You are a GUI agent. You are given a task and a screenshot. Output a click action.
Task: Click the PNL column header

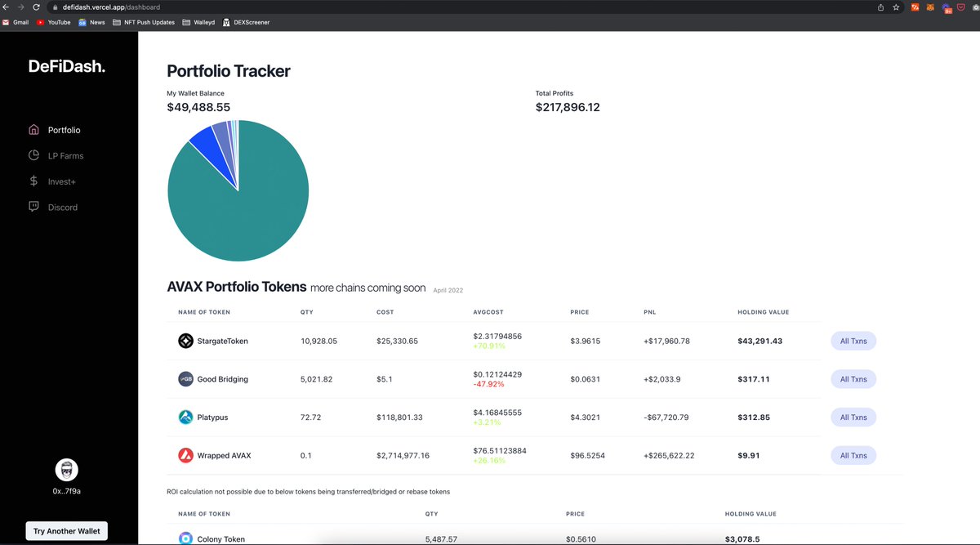[x=649, y=312]
